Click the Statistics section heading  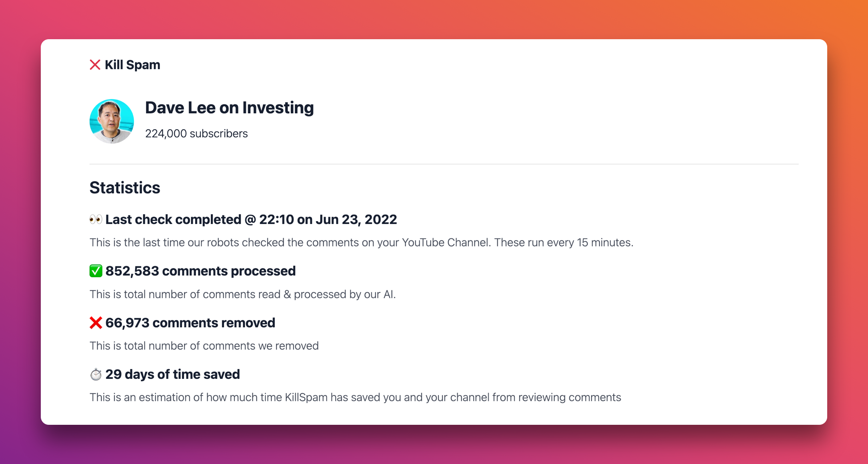click(x=125, y=188)
